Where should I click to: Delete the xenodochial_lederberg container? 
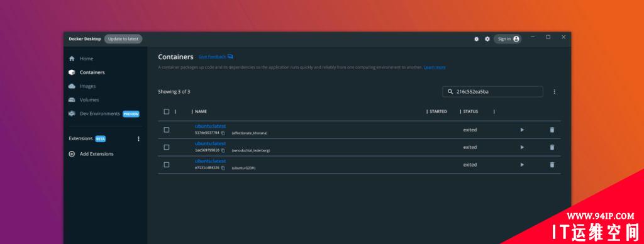click(552, 147)
